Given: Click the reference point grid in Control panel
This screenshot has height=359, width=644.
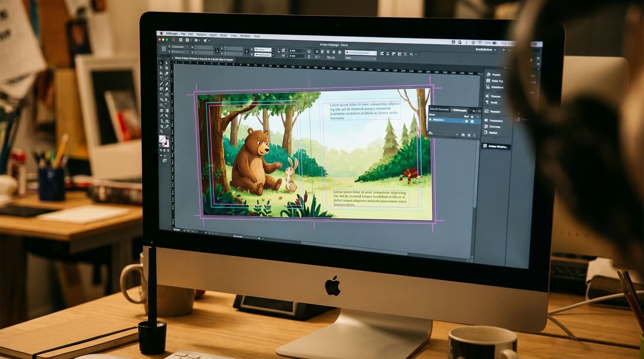Looking at the screenshot, I should click(164, 49).
